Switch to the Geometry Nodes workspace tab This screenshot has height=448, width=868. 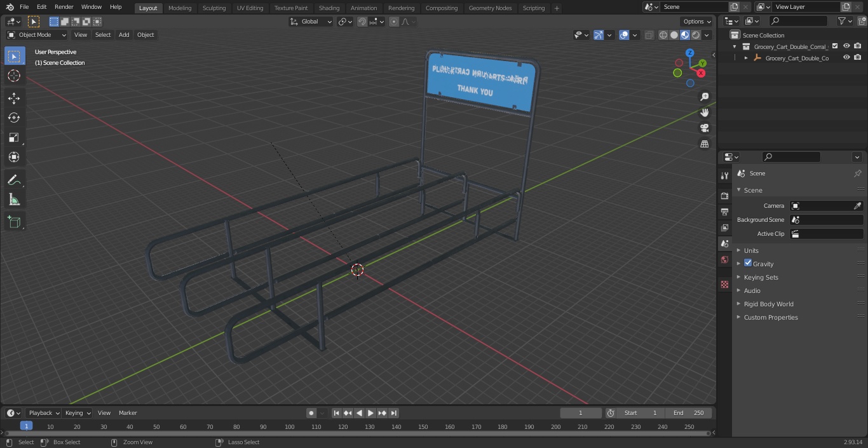click(490, 8)
